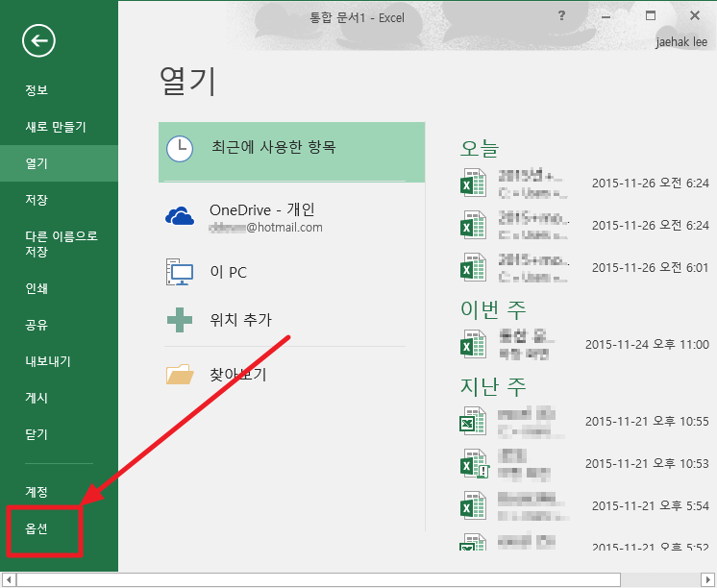The height and width of the screenshot is (588, 717).
Task: Click the date 2015-11-26 오전 6:01
Action: pyautogui.click(x=651, y=267)
